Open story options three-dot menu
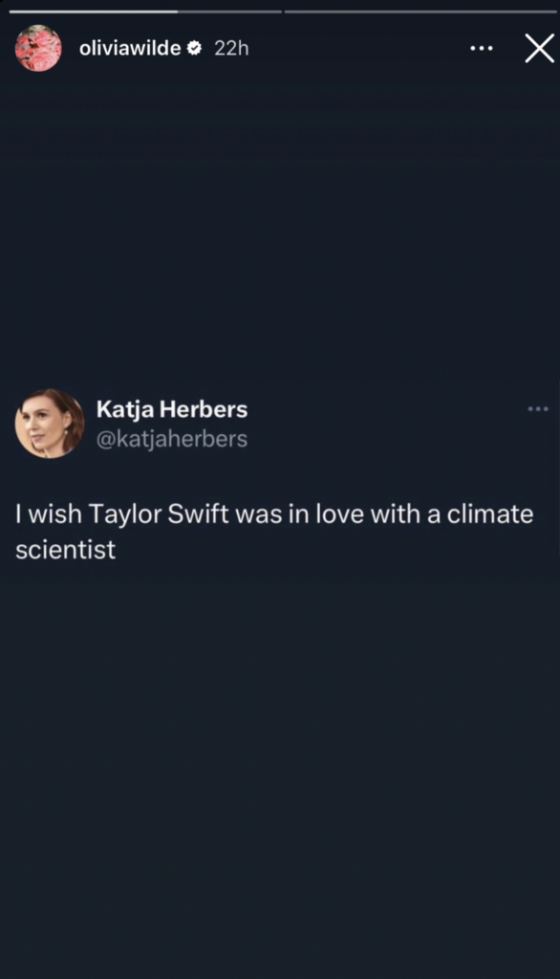 click(482, 48)
